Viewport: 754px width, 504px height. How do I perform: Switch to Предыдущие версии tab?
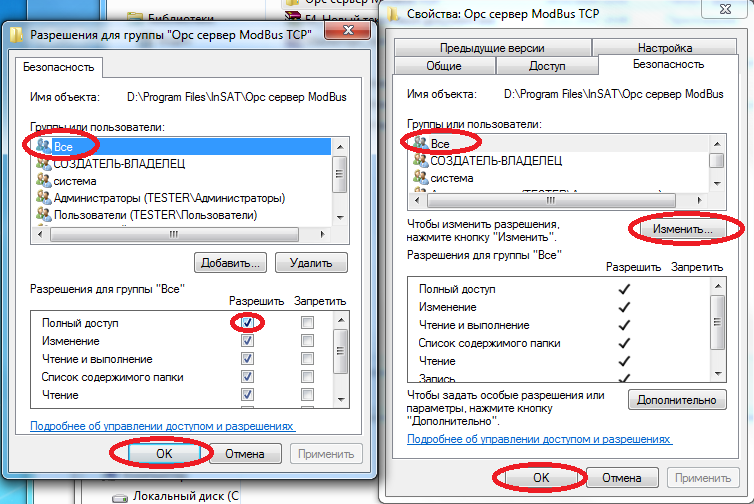coord(492,48)
